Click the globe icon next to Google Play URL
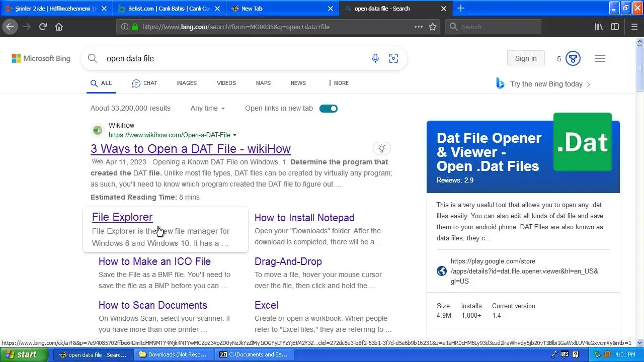 click(x=442, y=271)
